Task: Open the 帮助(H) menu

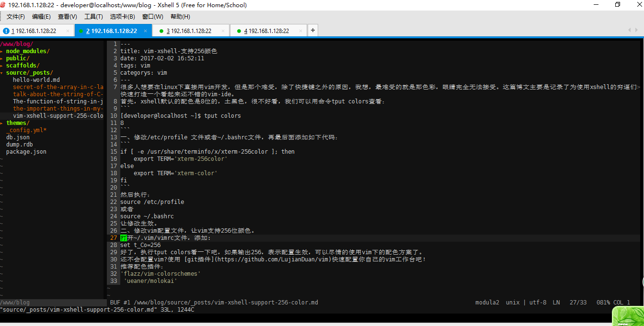Action: pyautogui.click(x=180, y=16)
